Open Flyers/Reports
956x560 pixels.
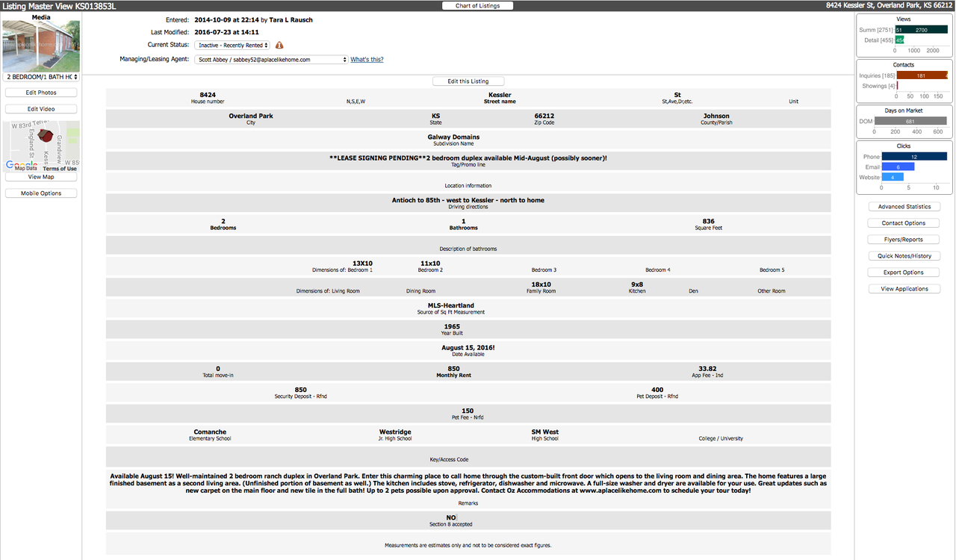tap(904, 240)
